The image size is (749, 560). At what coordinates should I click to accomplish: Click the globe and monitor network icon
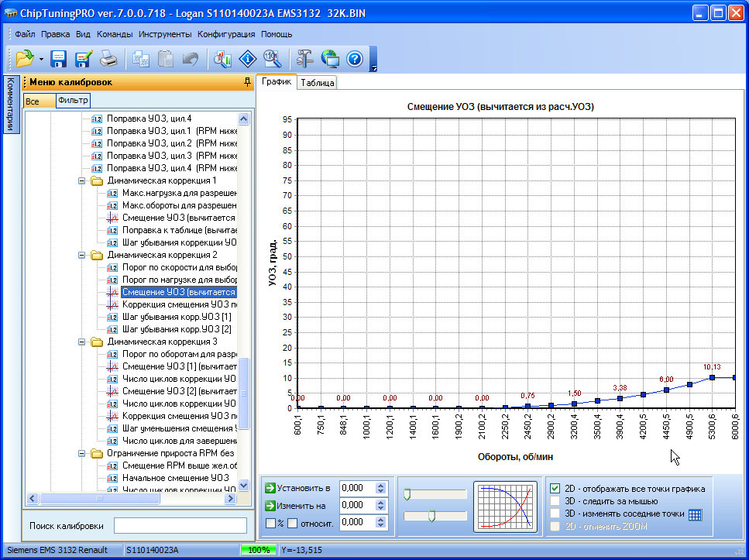pyautogui.click(x=330, y=59)
